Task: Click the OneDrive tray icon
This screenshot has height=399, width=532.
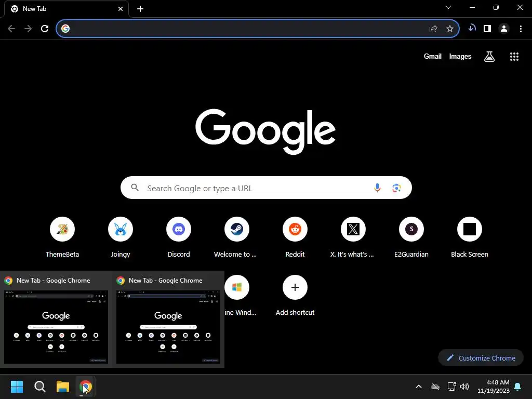Action: click(435, 387)
